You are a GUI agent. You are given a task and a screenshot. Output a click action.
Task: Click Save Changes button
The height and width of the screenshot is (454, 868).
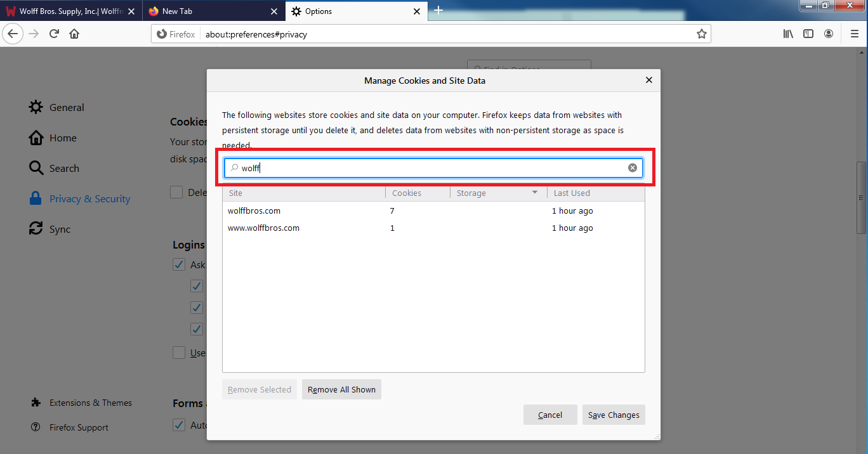pos(614,415)
